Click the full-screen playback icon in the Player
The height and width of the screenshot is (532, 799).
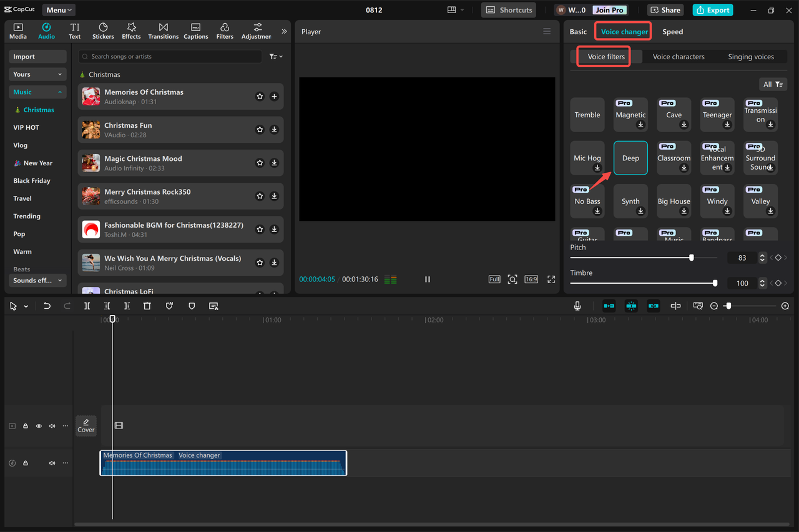tap(551, 279)
